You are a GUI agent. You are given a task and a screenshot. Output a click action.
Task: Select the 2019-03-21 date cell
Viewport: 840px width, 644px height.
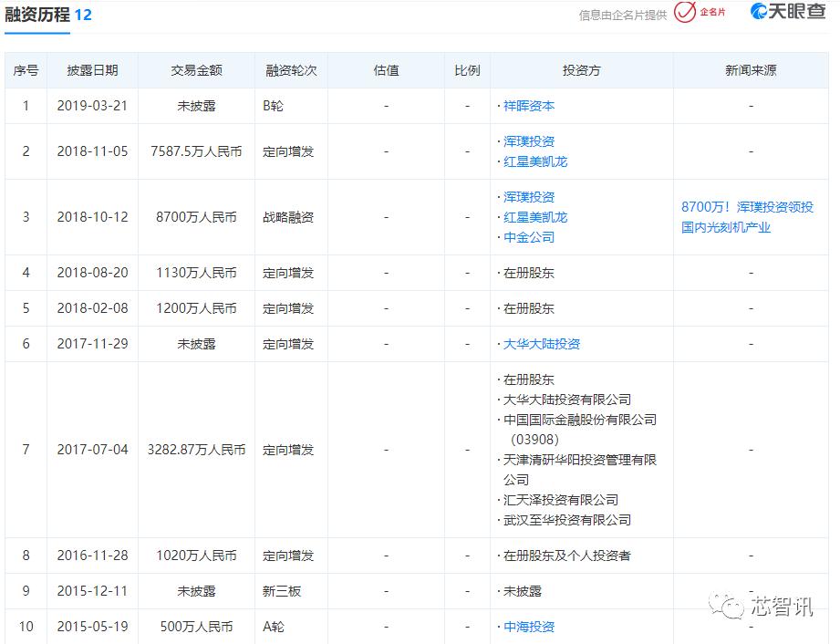tap(92, 106)
